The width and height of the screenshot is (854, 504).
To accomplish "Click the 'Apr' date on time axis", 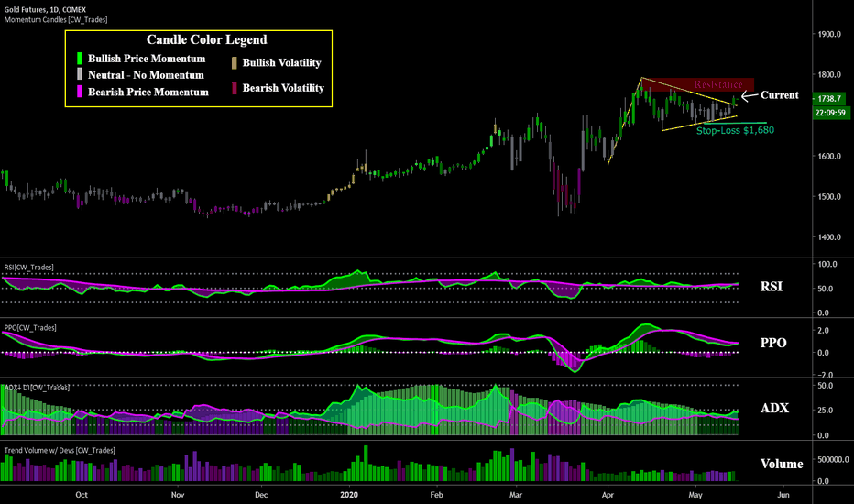I will tap(608, 495).
